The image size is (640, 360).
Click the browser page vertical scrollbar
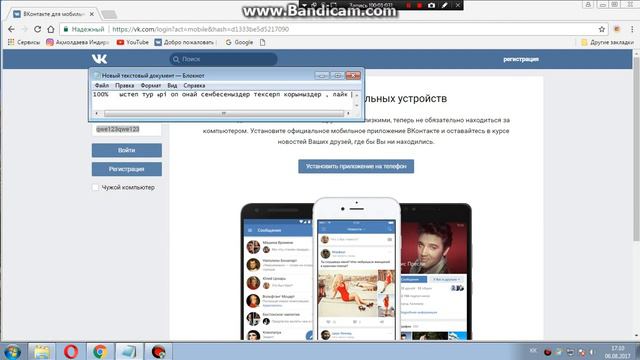click(x=636, y=149)
